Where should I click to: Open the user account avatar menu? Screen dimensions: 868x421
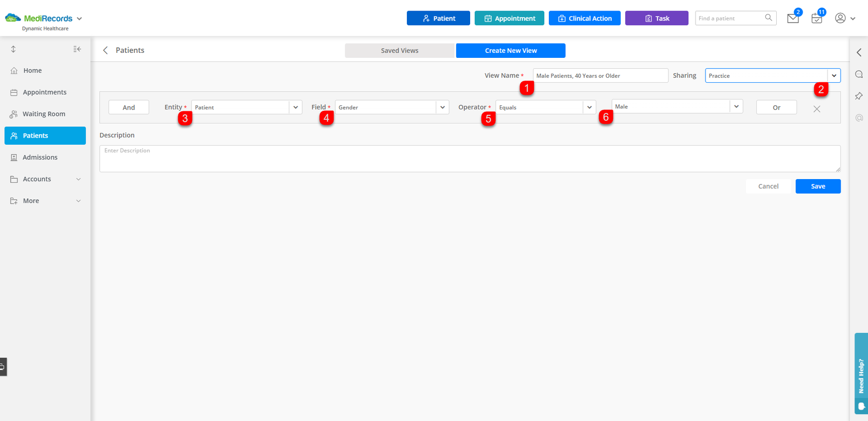click(840, 18)
